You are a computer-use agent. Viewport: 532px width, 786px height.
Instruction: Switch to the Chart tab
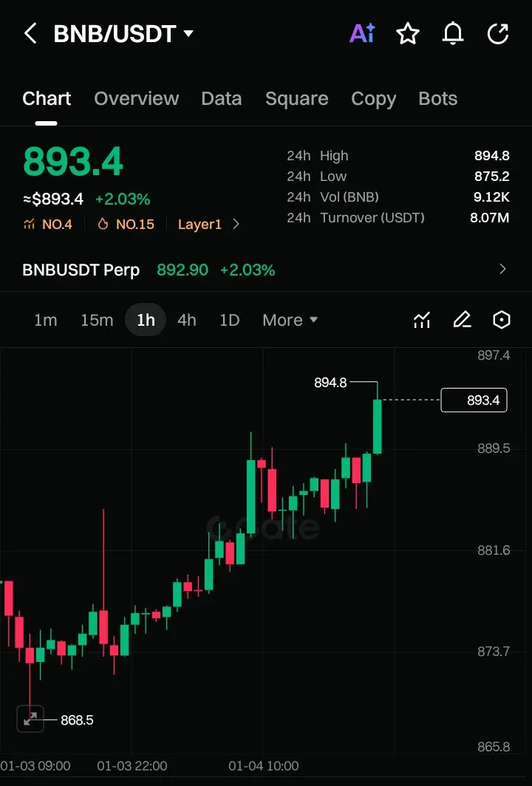point(47,99)
